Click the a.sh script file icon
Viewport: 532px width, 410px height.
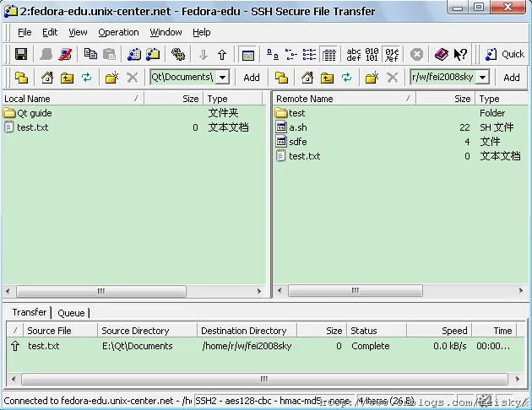(281, 127)
